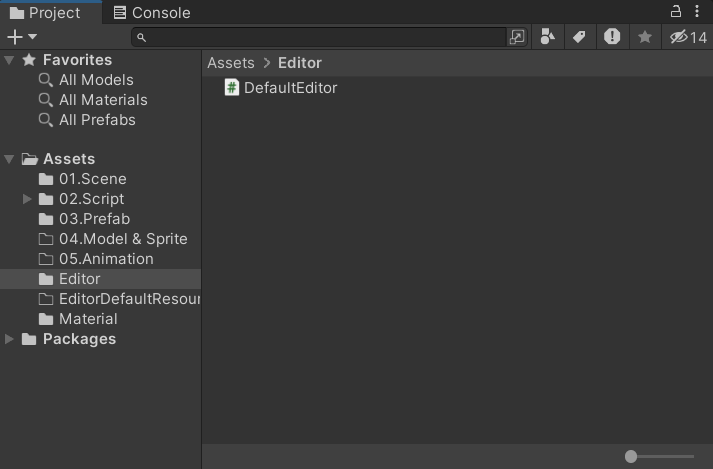This screenshot has width=713, height=469.
Task: Click the Search by Type icon
Action: [x=547, y=37]
